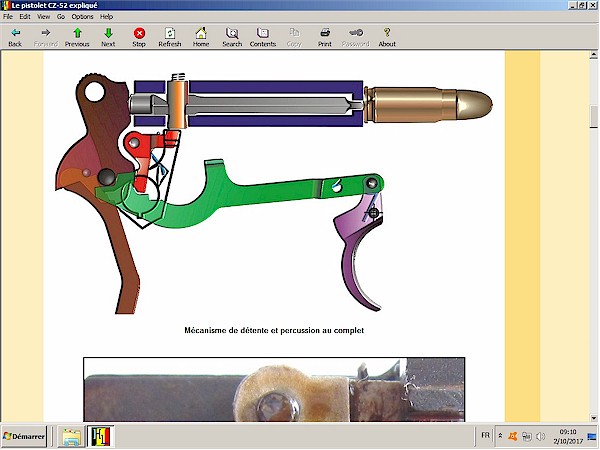Open the Home page
600x450 pixels.
pos(201,37)
